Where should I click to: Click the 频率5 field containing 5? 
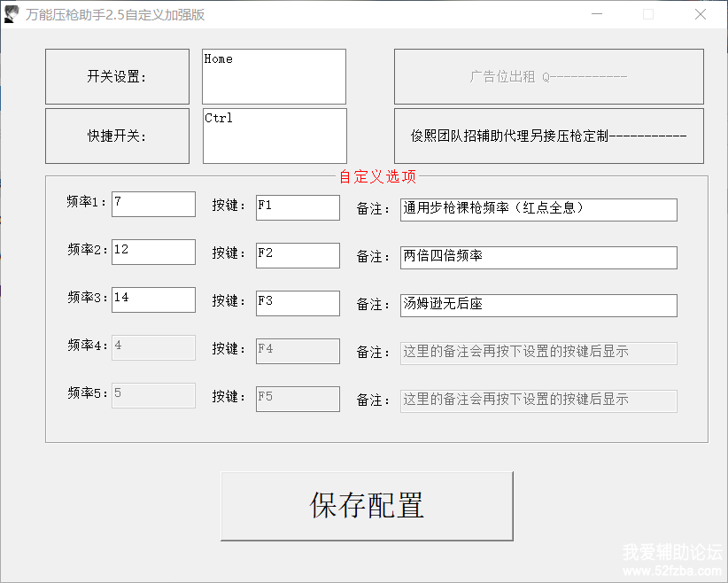(153, 395)
